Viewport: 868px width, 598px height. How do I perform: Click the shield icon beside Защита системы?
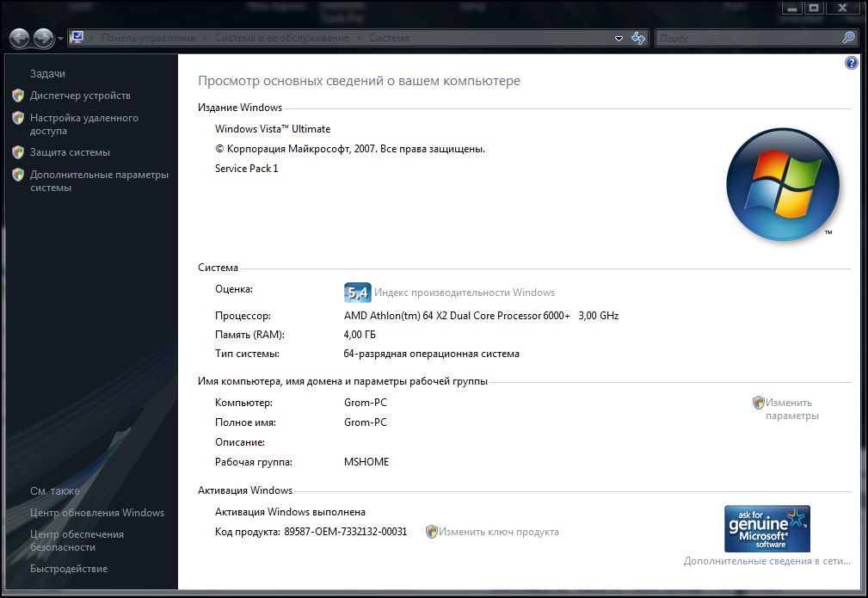(18, 152)
